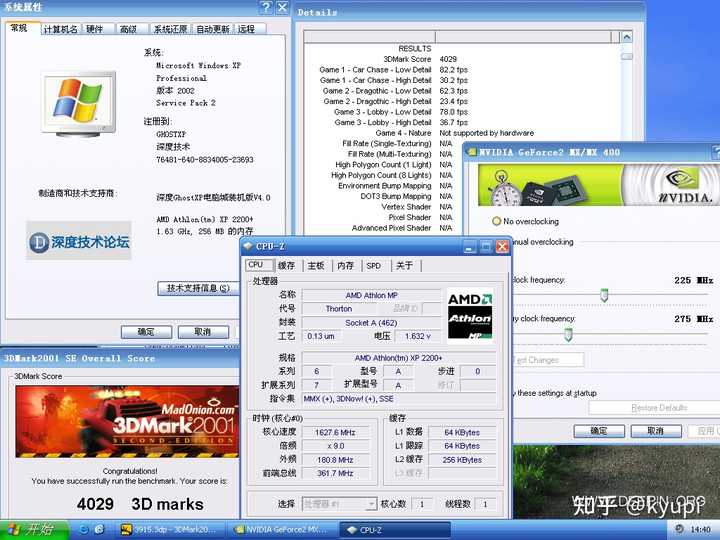This screenshot has width=720, height=540.
Task: Click the L2 cache value 256 KBytes
Action: coord(462,460)
